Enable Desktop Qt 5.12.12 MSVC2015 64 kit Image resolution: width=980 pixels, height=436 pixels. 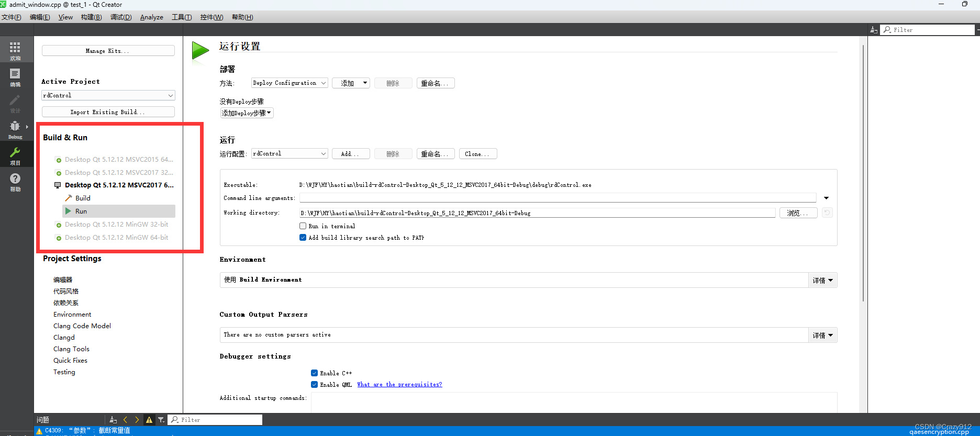[115, 160]
